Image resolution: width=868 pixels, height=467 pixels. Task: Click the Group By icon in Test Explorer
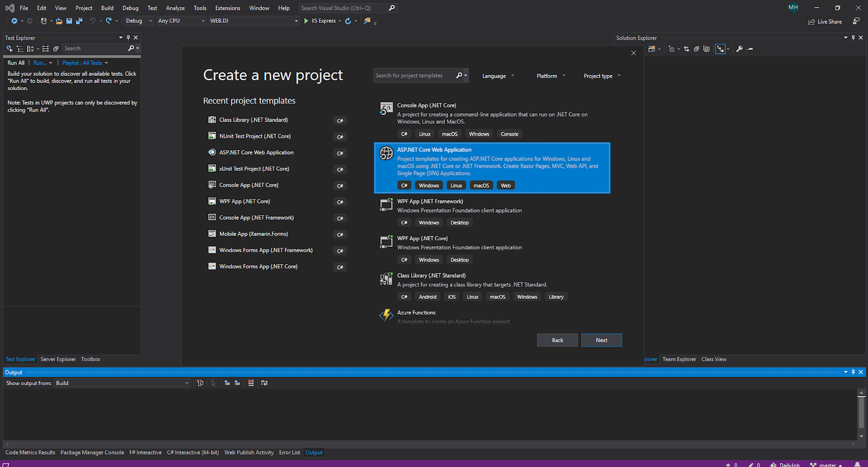coord(30,49)
